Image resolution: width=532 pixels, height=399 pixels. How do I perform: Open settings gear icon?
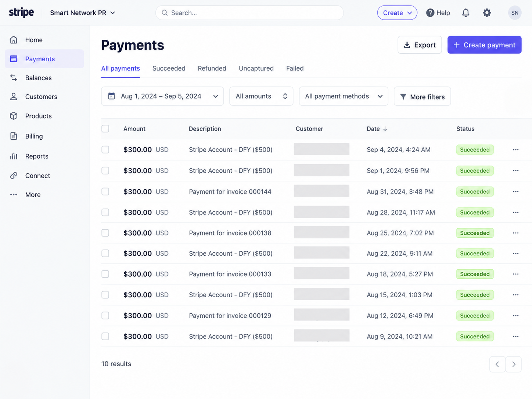(487, 13)
